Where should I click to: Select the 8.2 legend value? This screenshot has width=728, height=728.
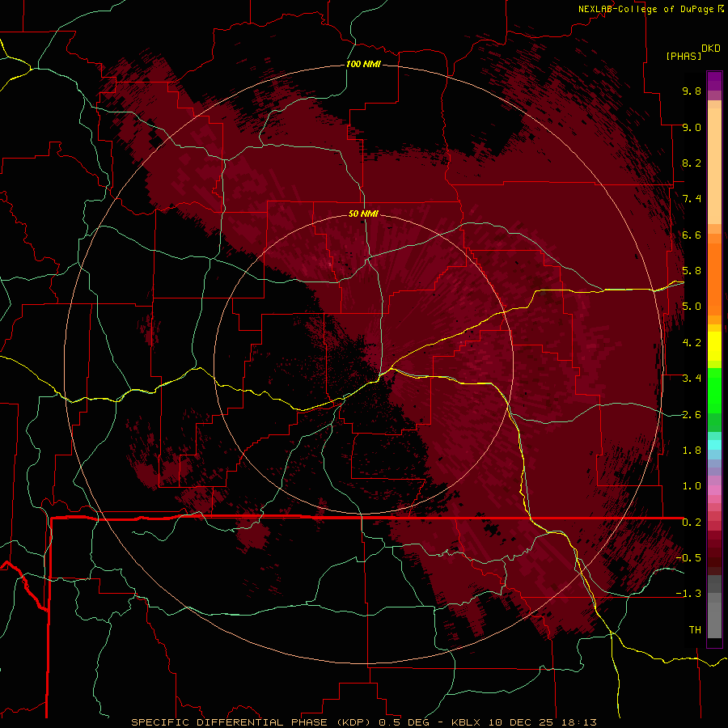click(x=692, y=163)
